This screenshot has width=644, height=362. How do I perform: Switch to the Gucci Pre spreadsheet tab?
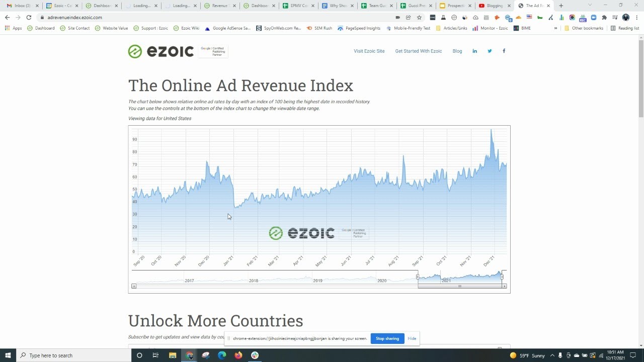(416, 6)
